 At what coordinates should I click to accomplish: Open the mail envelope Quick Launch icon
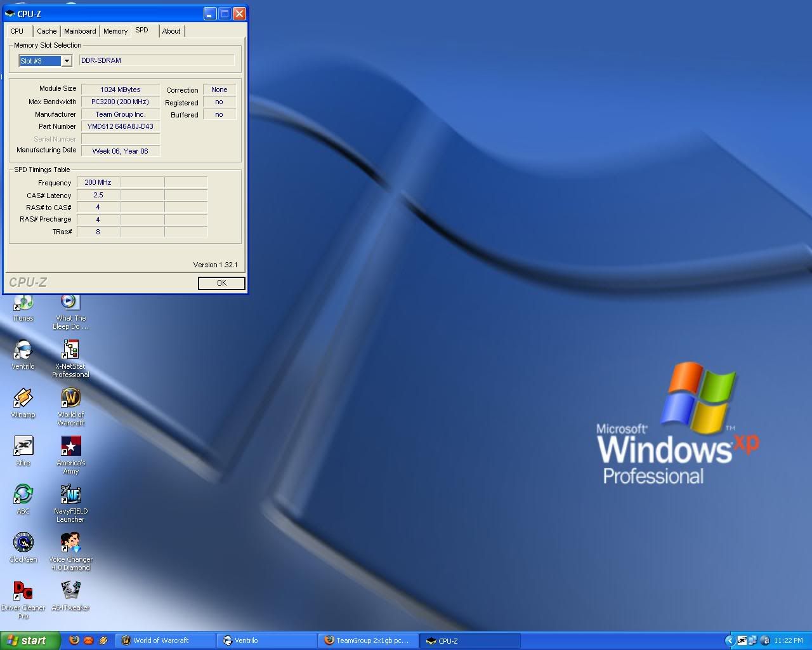coord(88,640)
